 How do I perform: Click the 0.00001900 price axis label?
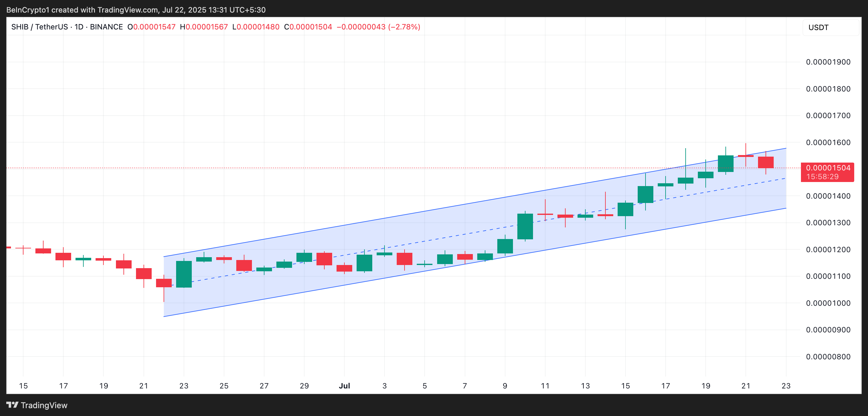tap(828, 62)
